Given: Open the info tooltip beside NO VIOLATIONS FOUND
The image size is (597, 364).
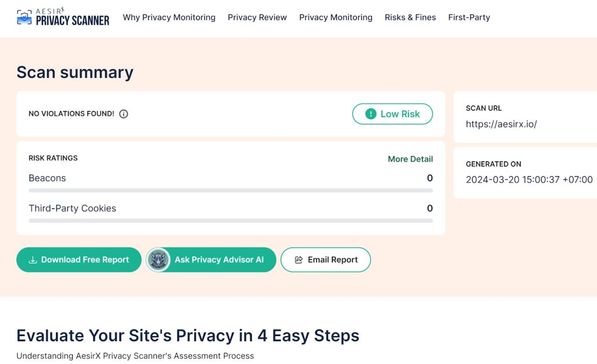Looking at the screenshot, I should 124,114.
